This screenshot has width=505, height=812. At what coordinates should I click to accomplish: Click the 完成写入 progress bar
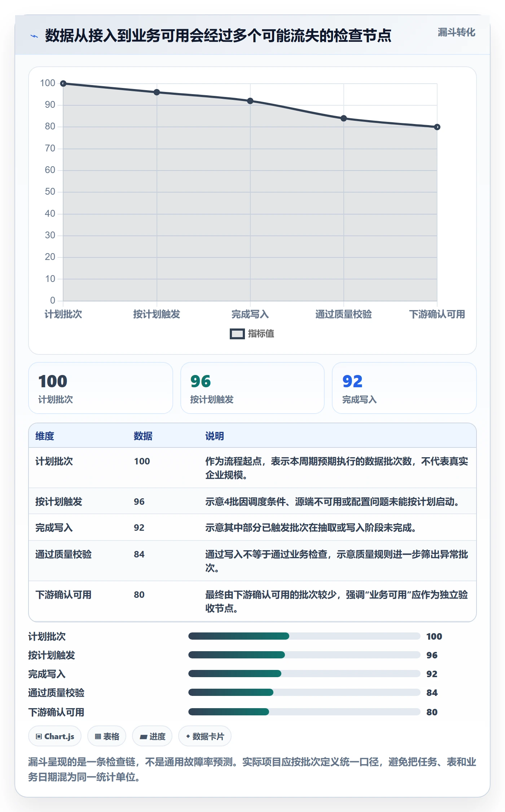pos(304,674)
